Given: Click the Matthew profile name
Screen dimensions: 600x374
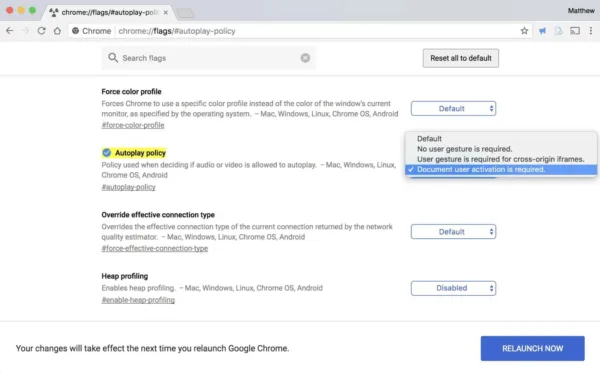Looking at the screenshot, I should (581, 11).
